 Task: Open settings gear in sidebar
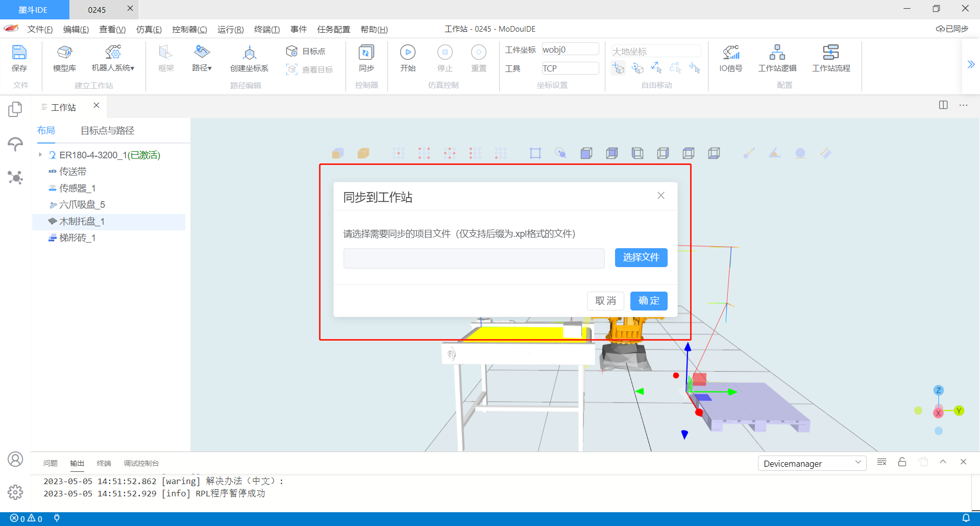click(15, 492)
